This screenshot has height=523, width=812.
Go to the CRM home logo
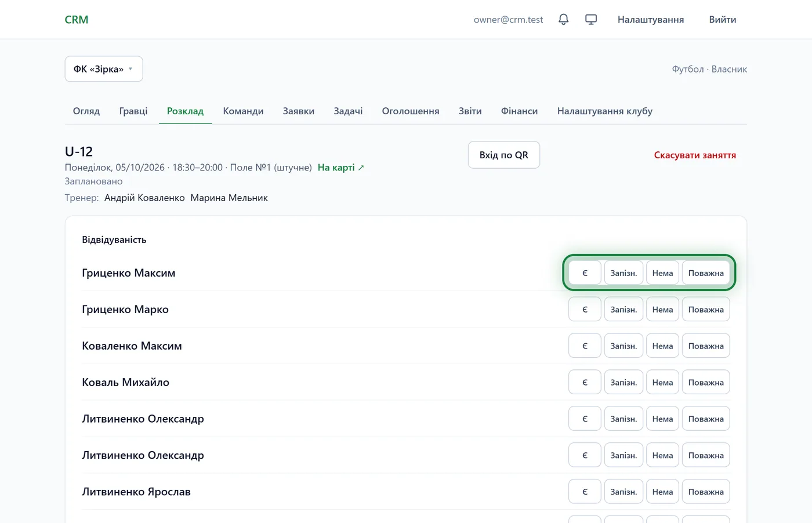tap(77, 20)
